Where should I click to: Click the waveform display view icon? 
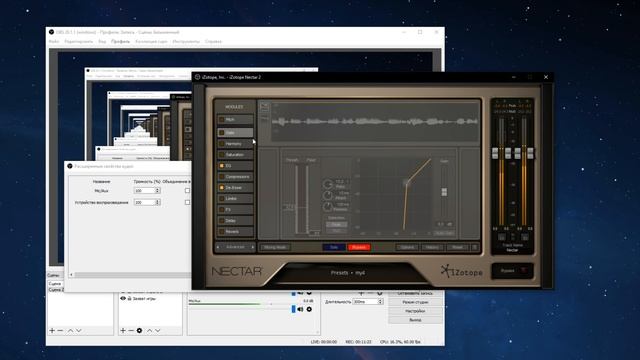(264, 107)
